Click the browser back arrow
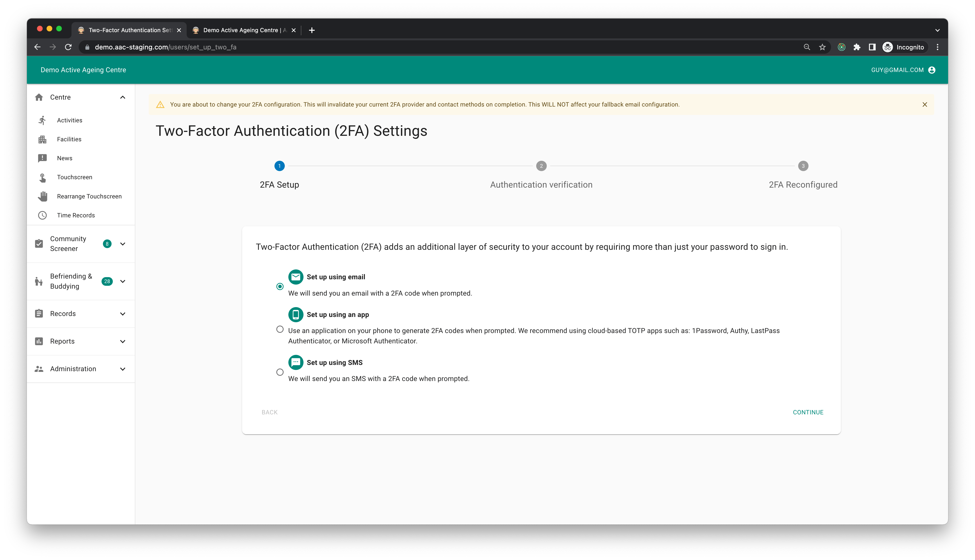 pos(37,47)
